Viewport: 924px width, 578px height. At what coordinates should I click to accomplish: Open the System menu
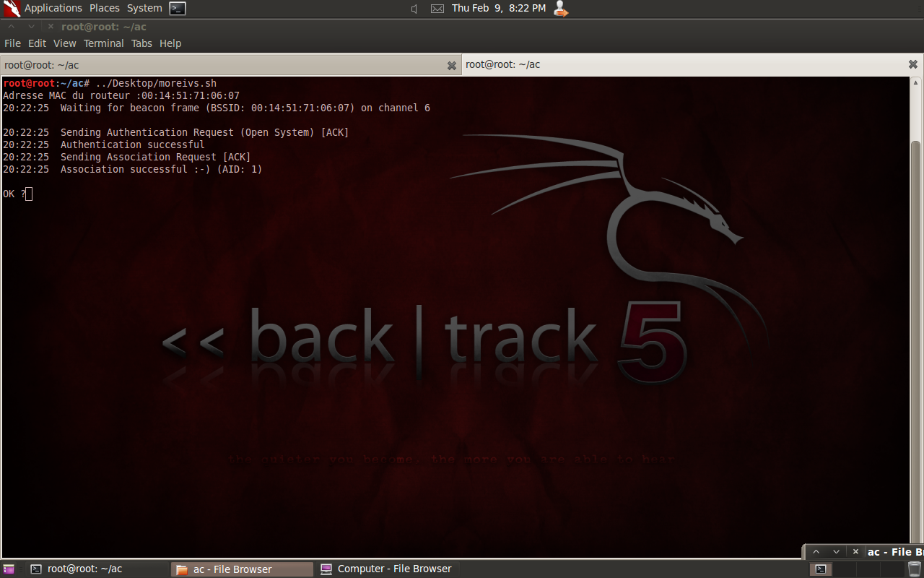click(144, 8)
